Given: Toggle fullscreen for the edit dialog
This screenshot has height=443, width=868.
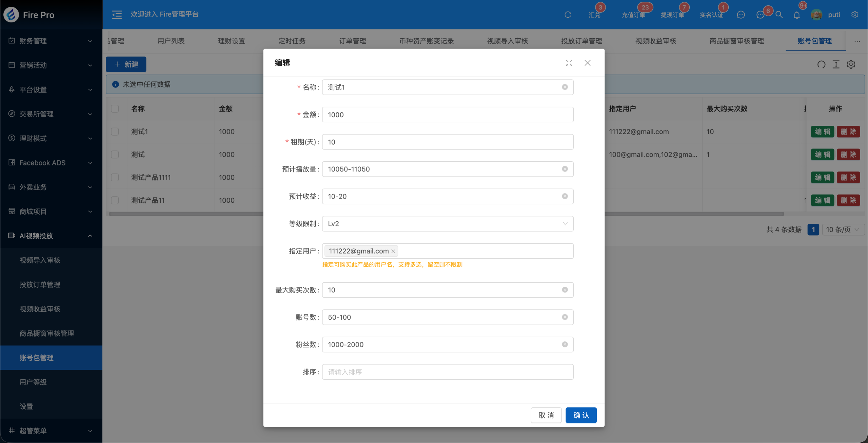Looking at the screenshot, I should click(569, 63).
